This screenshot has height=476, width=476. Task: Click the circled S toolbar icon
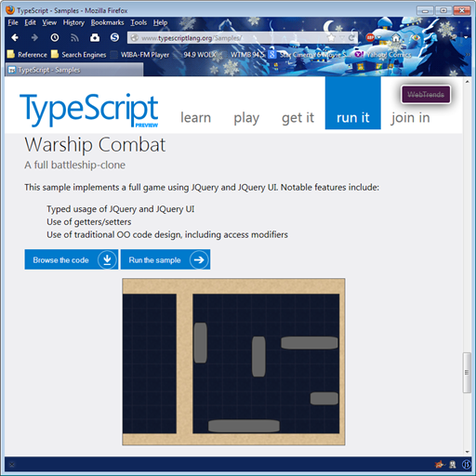coord(114,38)
